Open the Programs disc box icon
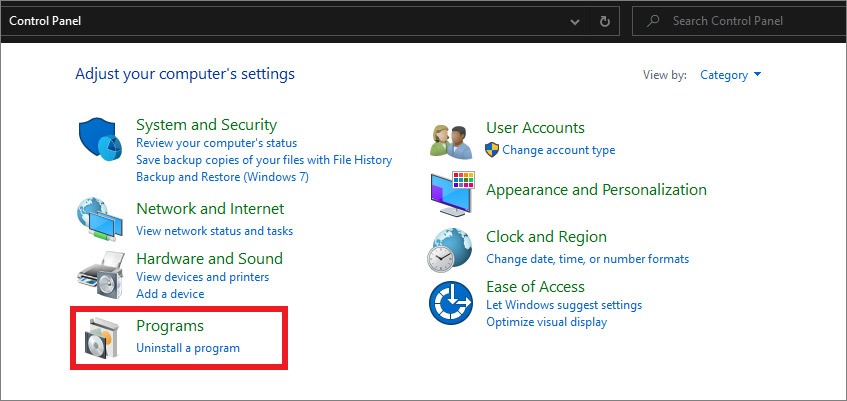 click(101, 338)
